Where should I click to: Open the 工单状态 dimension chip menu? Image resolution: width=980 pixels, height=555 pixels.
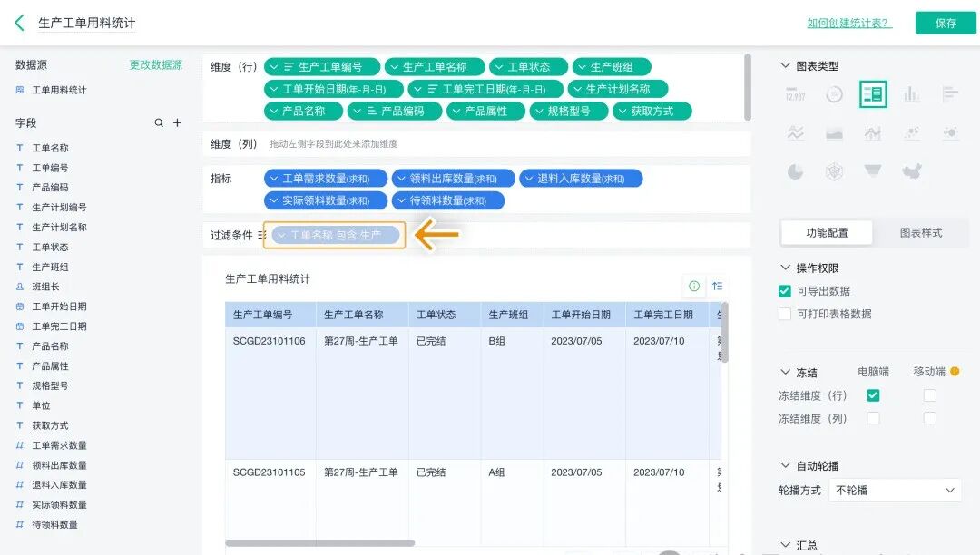pyautogui.click(x=499, y=67)
